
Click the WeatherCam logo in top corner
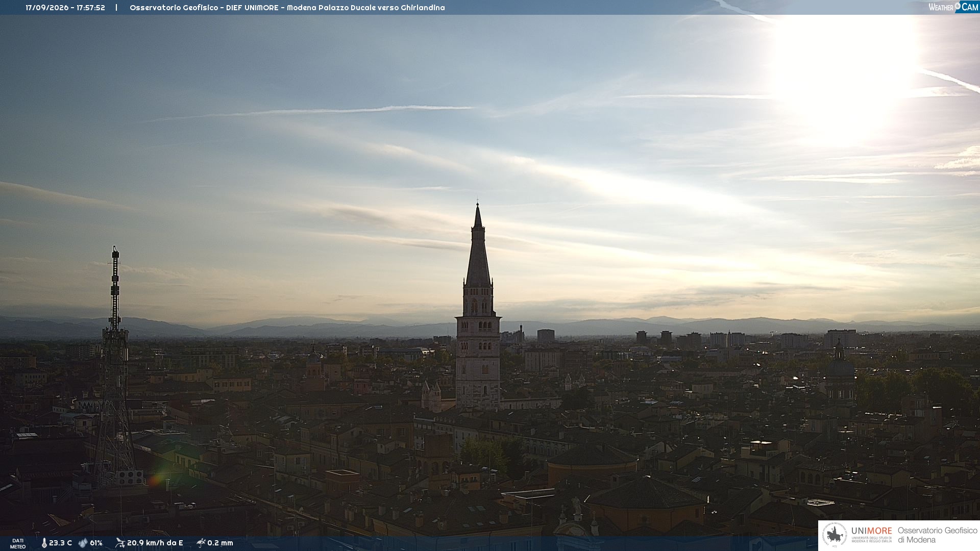[953, 7]
